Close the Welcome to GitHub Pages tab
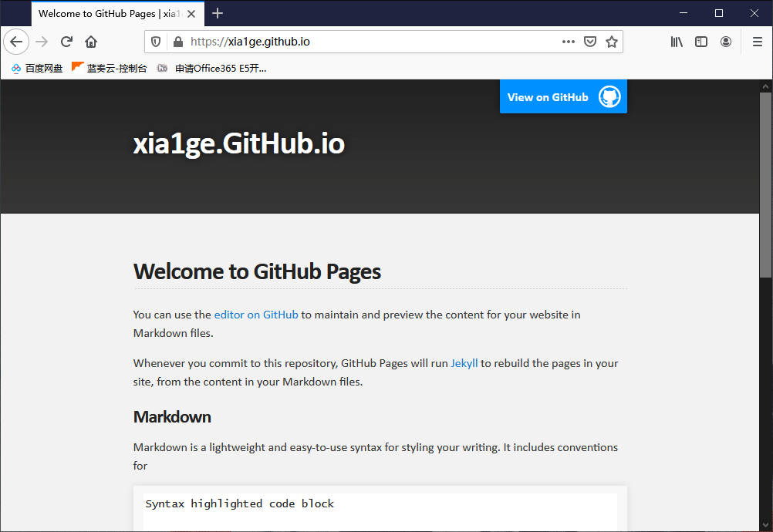Screen dimensions: 773x532 (192, 14)
